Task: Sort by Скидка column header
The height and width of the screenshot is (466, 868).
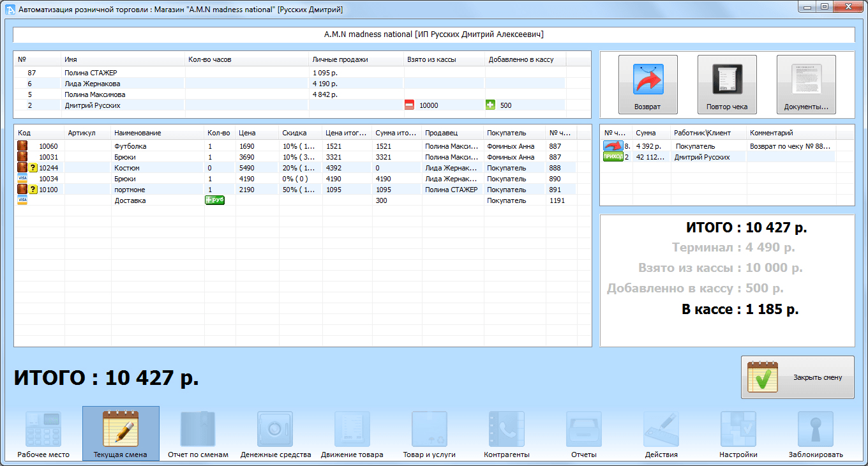Action: [x=301, y=133]
